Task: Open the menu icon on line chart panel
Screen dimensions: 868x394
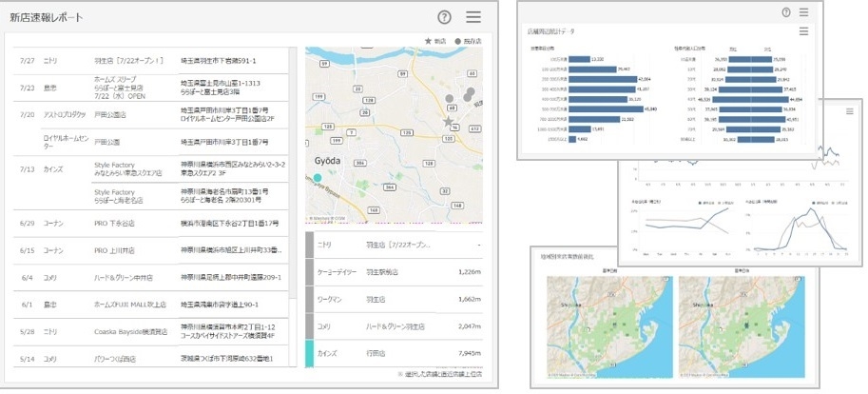Action: (x=849, y=111)
